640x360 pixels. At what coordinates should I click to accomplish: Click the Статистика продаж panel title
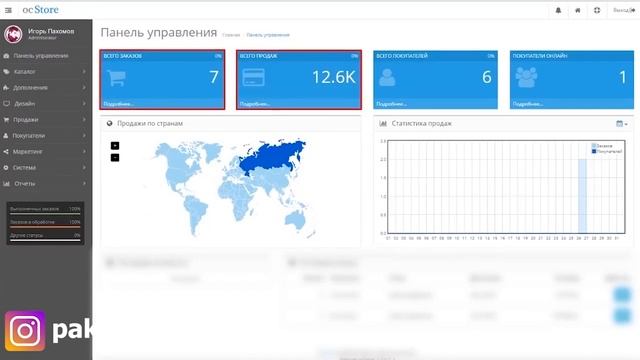[422, 123]
